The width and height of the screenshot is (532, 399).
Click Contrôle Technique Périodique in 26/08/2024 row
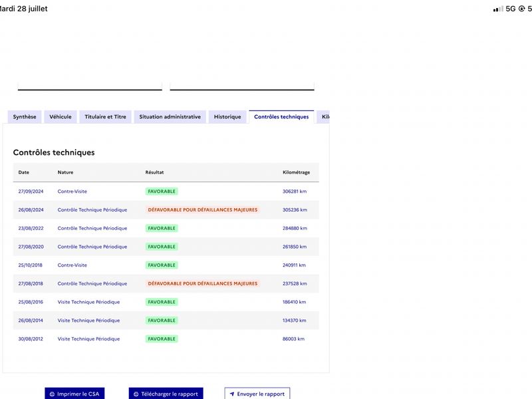[x=92, y=209]
